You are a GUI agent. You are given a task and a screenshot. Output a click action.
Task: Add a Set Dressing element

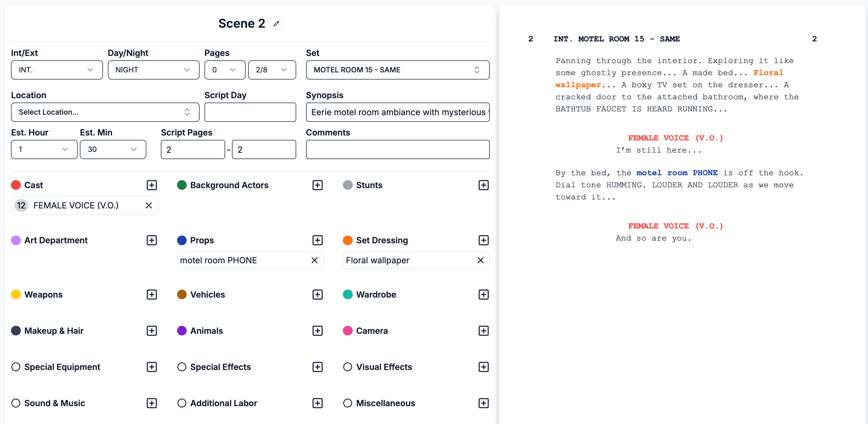click(x=483, y=240)
